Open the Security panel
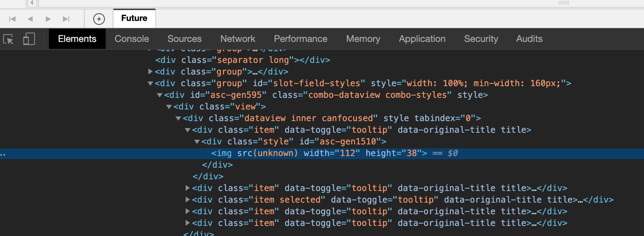 (x=481, y=39)
